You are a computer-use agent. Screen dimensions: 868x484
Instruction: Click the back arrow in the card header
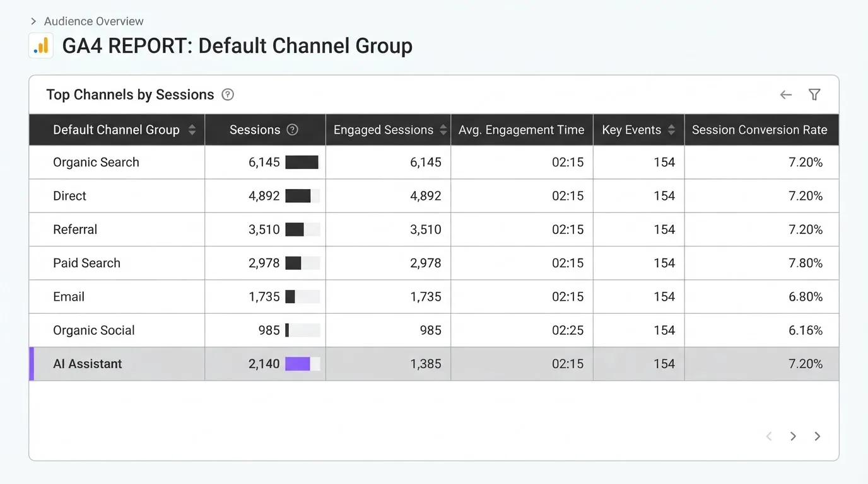pyautogui.click(x=785, y=95)
